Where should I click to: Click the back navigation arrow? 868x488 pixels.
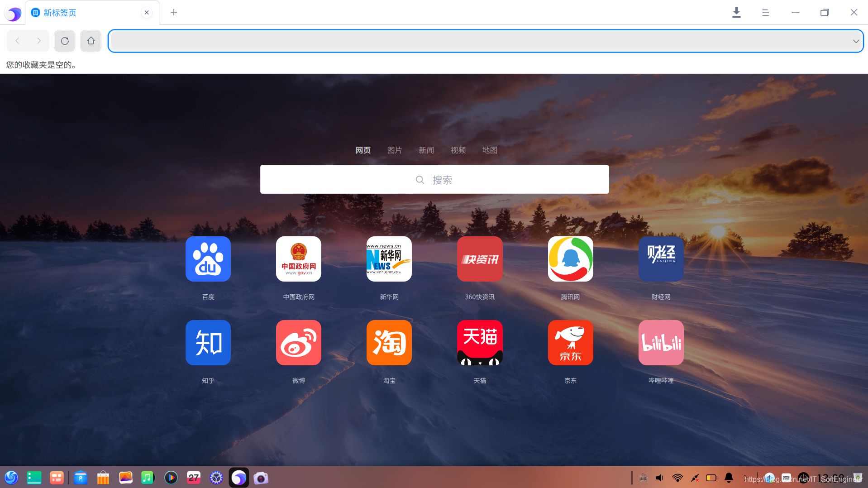(17, 41)
